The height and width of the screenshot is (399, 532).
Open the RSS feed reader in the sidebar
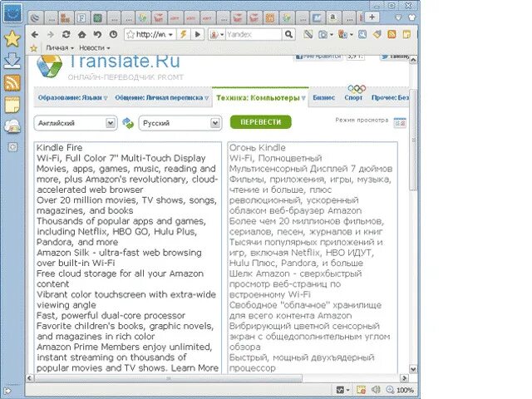[x=12, y=83]
